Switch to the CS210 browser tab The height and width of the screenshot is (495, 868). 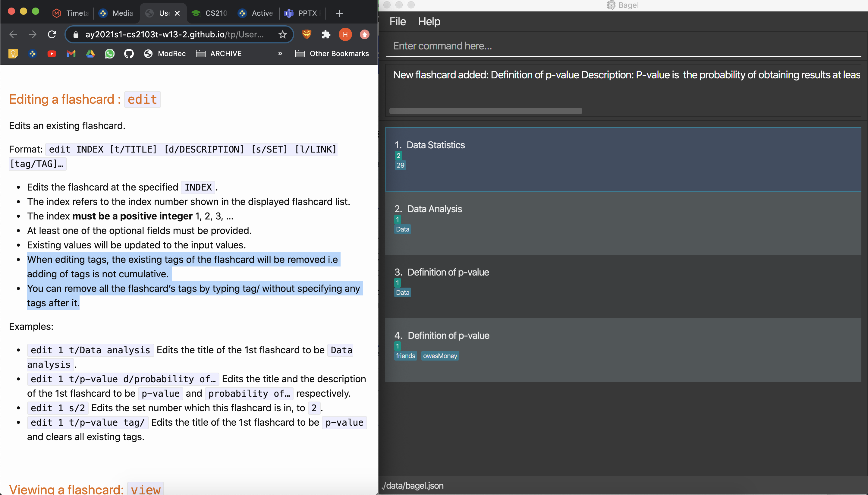pyautogui.click(x=210, y=13)
